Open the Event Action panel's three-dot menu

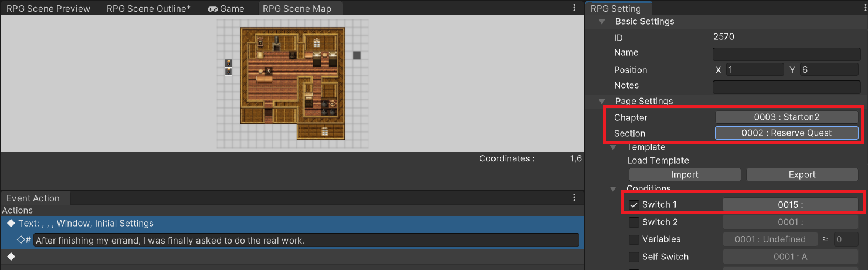pyautogui.click(x=574, y=198)
